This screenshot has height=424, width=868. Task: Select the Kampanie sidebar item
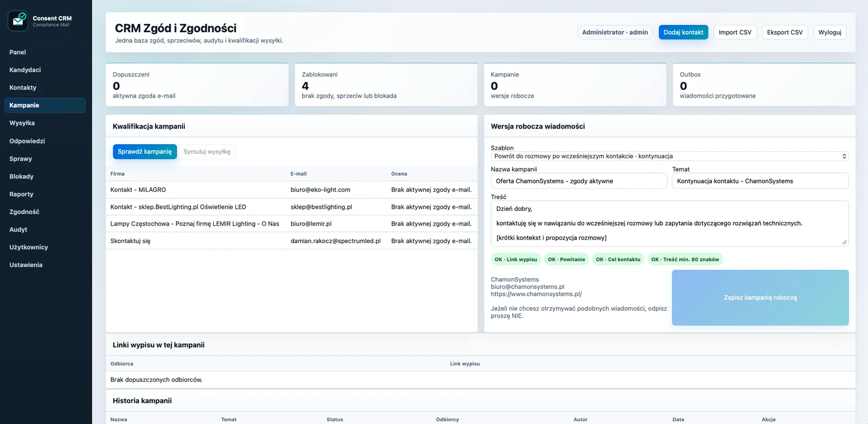45,105
